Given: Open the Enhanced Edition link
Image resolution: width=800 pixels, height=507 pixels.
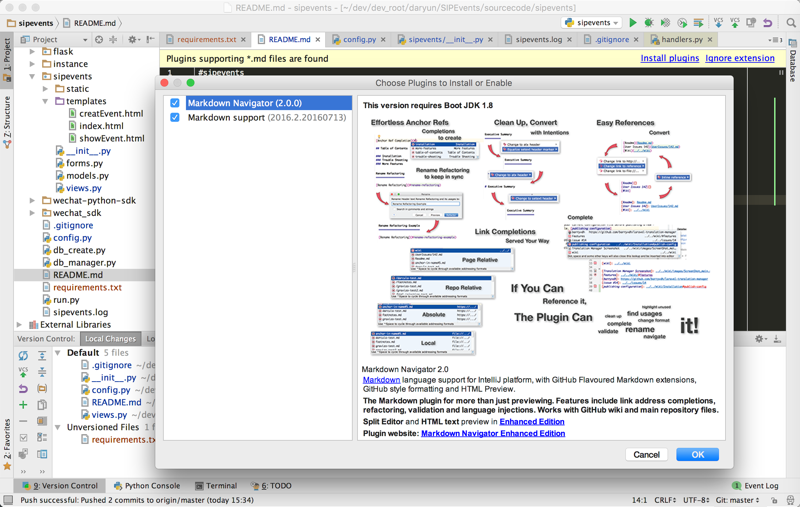Looking at the screenshot, I should tap(532, 422).
